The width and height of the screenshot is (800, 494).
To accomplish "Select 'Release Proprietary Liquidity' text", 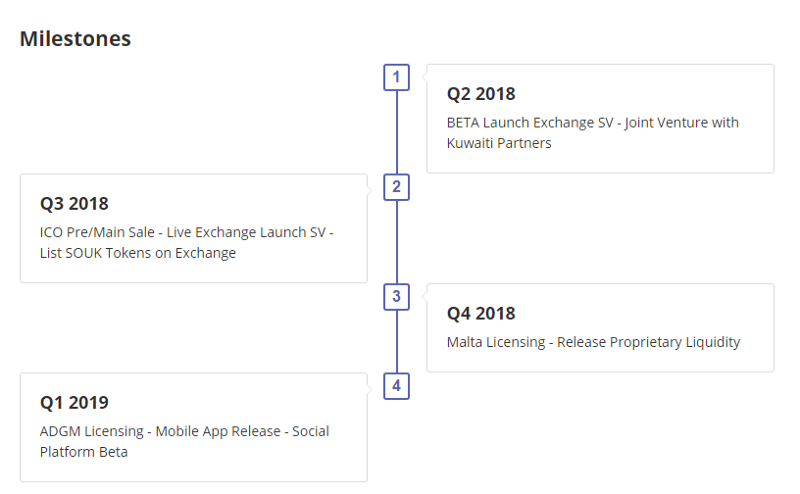I will pos(648,342).
